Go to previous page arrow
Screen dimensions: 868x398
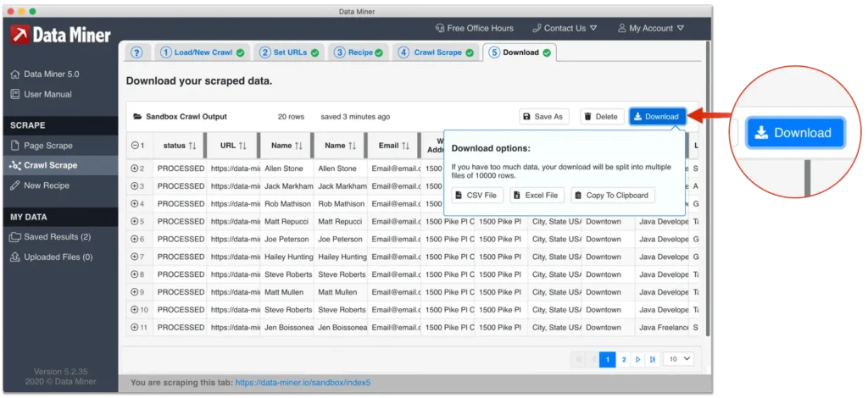pos(593,359)
